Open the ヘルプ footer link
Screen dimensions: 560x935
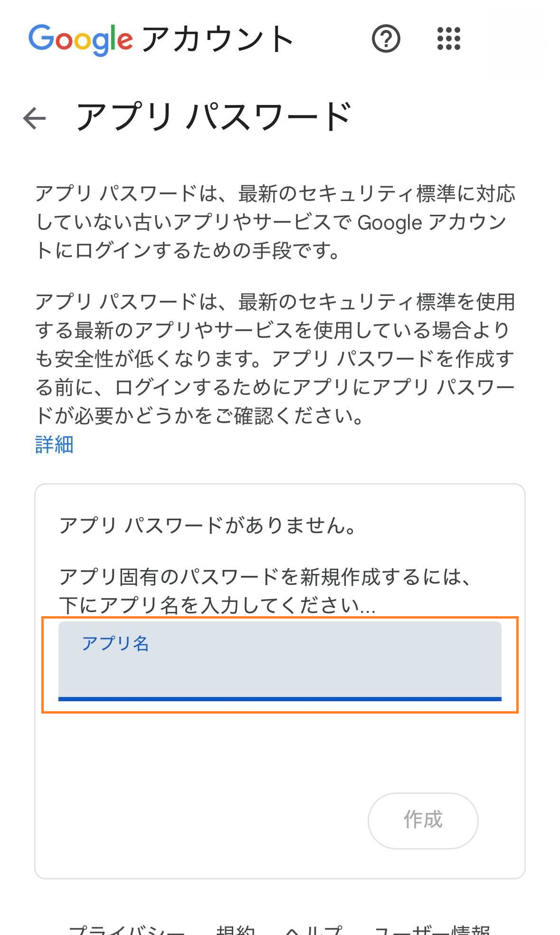pyautogui.click(x=313, y=930)
